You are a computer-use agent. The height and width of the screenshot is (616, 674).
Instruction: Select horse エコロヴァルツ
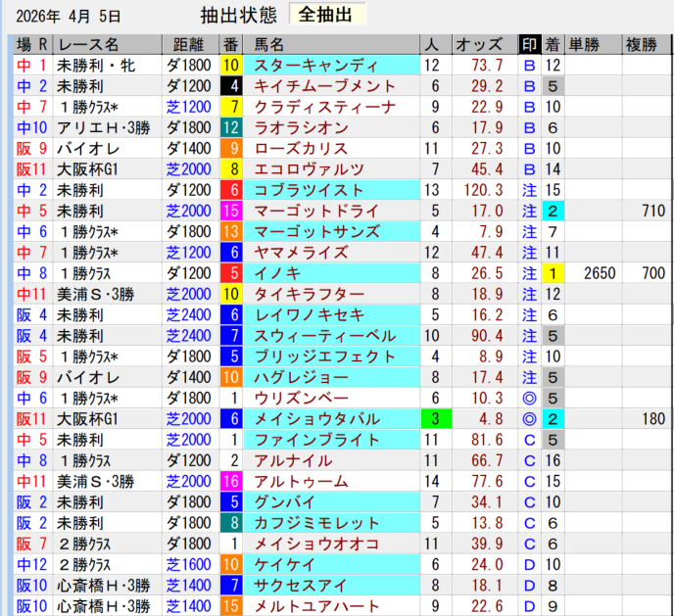pos(331,169)
